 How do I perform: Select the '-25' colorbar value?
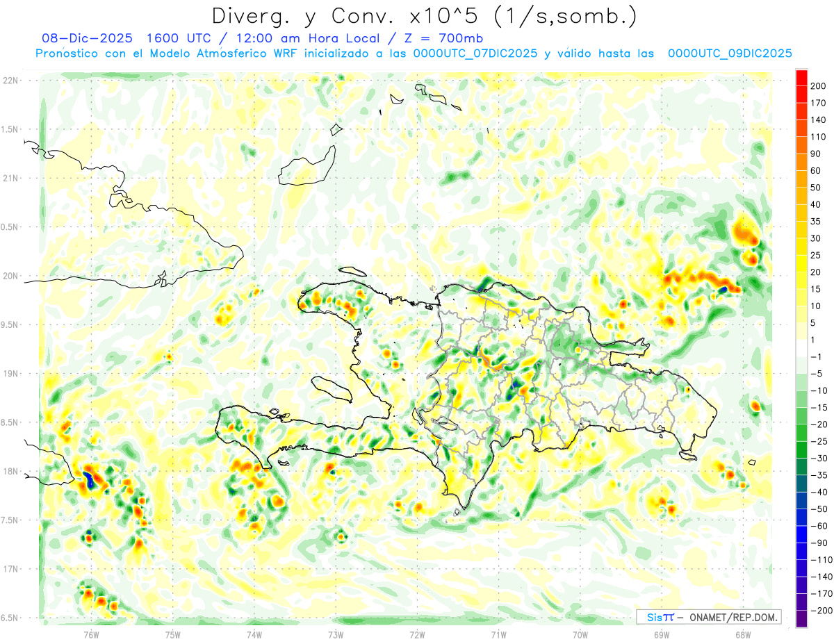(x=818, y=441)
